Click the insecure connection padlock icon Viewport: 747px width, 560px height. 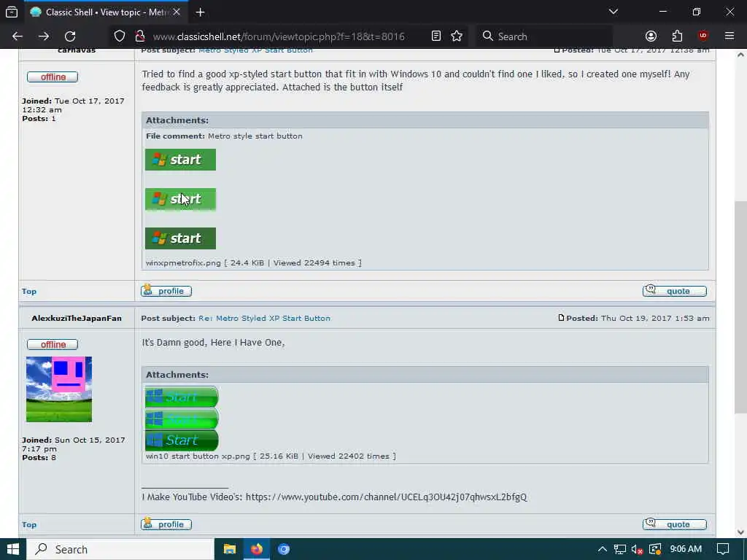[x=139, y=36]
